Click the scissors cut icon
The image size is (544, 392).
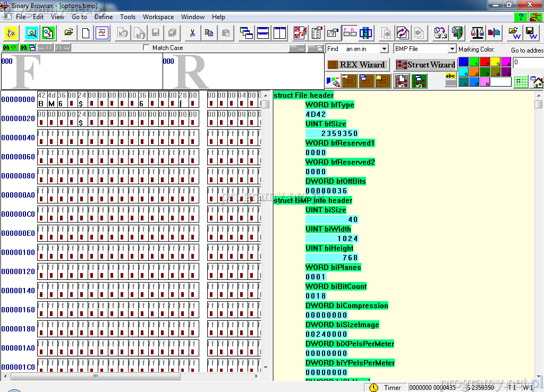tap(192, 33)
